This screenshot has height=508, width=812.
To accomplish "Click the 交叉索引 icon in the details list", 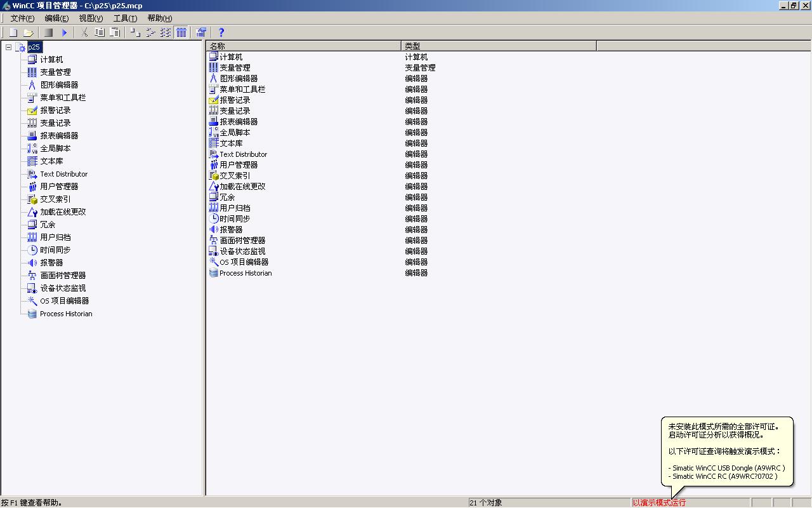I will coord(213,176).
